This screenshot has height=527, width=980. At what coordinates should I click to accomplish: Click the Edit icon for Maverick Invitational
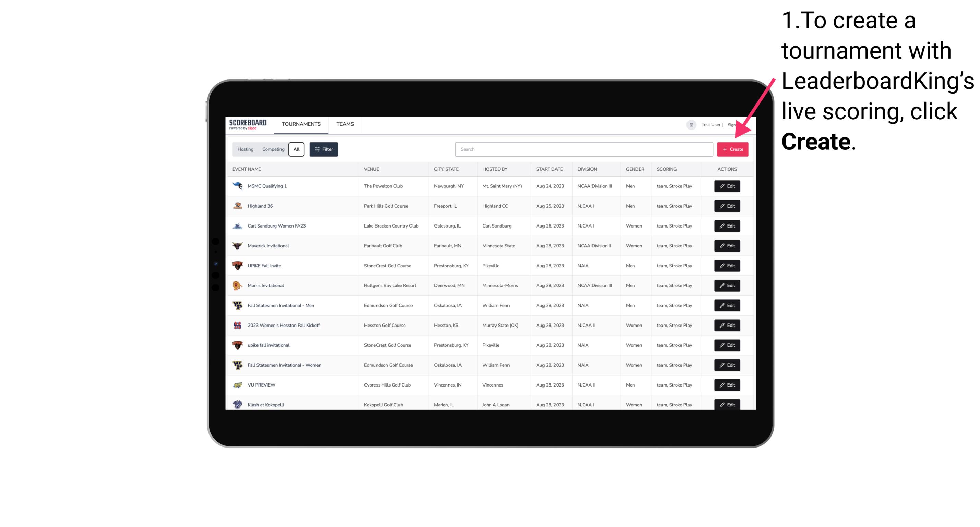[x=727, y=245]
